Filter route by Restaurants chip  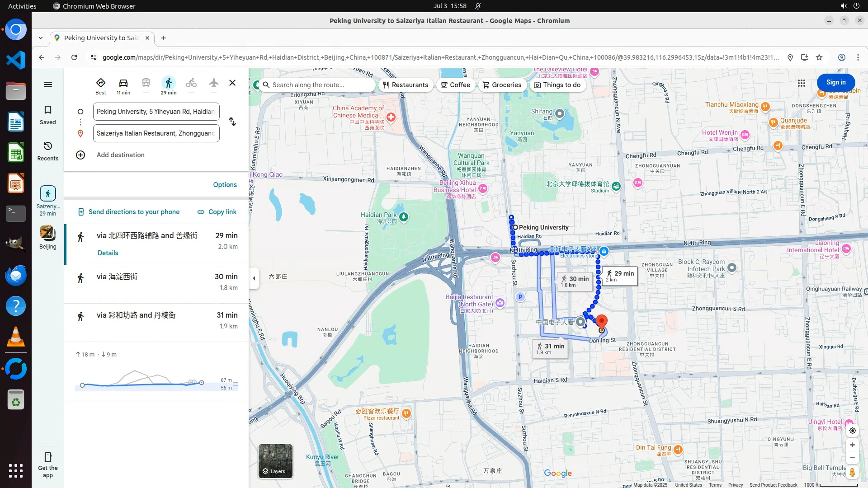(406, 85)
